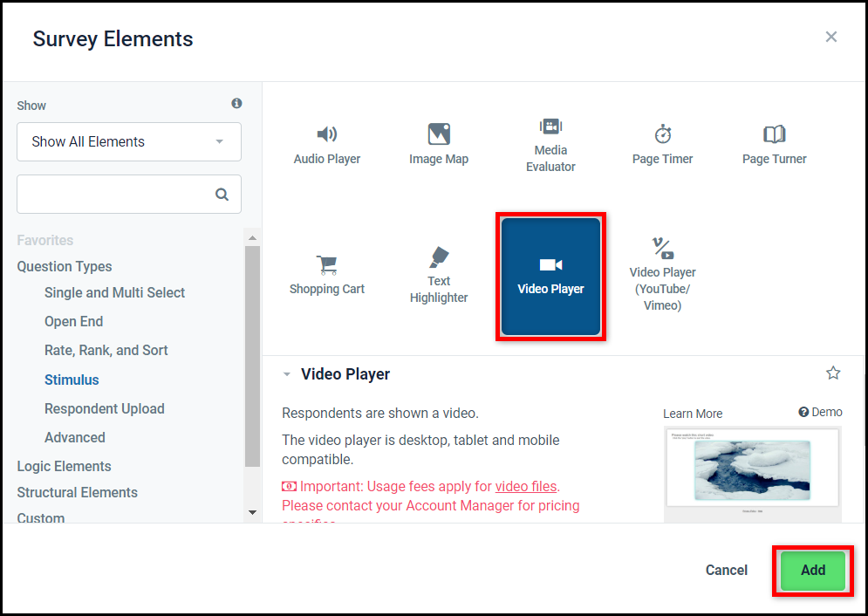This screenshot has height=616, width=868.
Task: Click into the element search field
Action: coord(129,195)
